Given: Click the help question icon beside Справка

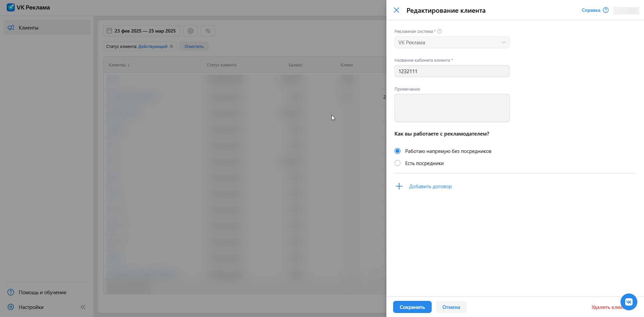Looking at the screenshot, I should click(606, 10).
